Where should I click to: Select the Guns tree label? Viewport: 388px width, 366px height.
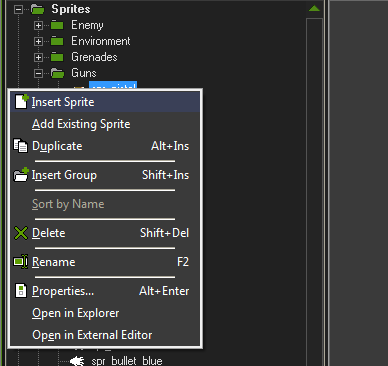tap(84, 73)
